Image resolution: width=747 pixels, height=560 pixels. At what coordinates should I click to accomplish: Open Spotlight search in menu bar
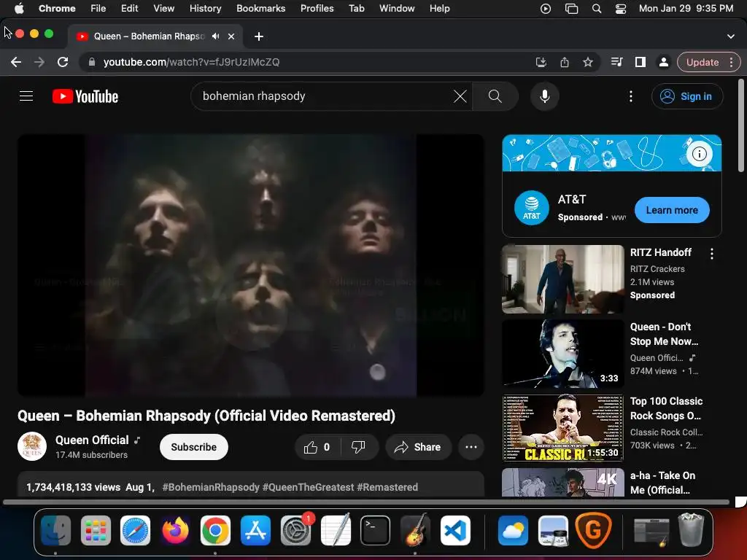(597, 8)
